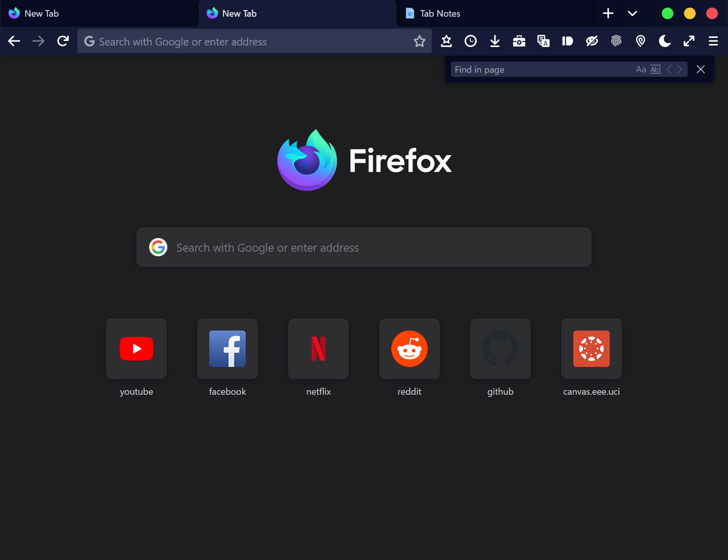The width and height of the screenshot is (728, 560).
Task: Open the location pin extension
Action: tap(640, 41)
